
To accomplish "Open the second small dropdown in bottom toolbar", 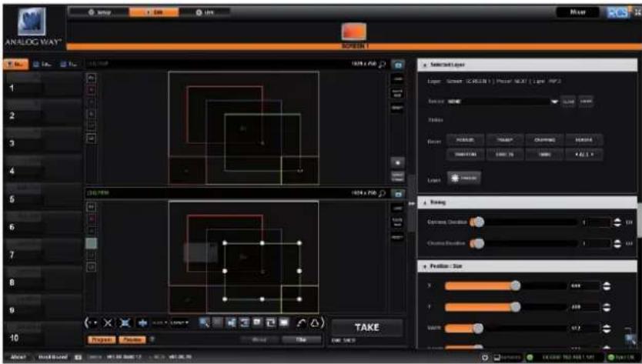I will pos(179,323).
